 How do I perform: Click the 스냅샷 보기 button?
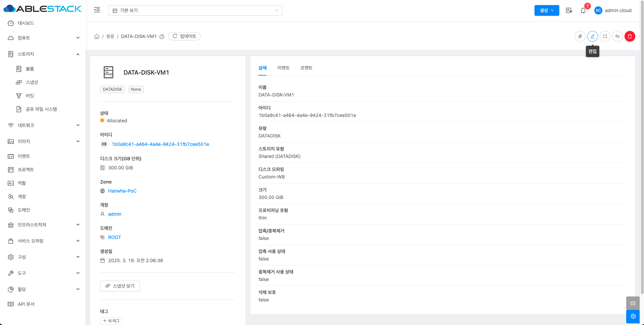(120, 286)
